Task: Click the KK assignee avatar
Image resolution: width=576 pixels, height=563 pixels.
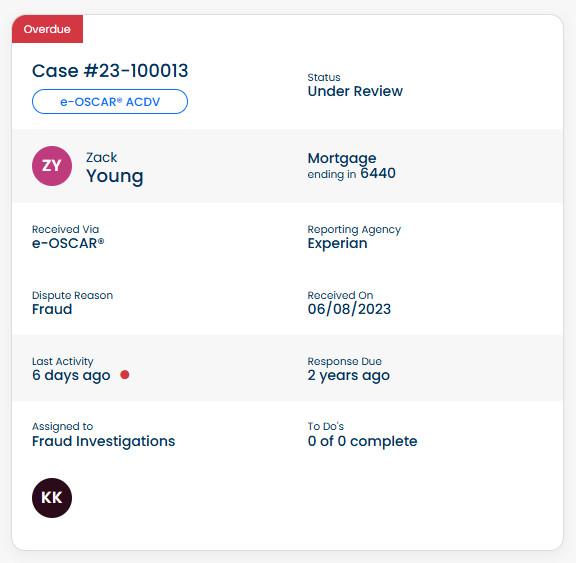Action: [52, 498]
